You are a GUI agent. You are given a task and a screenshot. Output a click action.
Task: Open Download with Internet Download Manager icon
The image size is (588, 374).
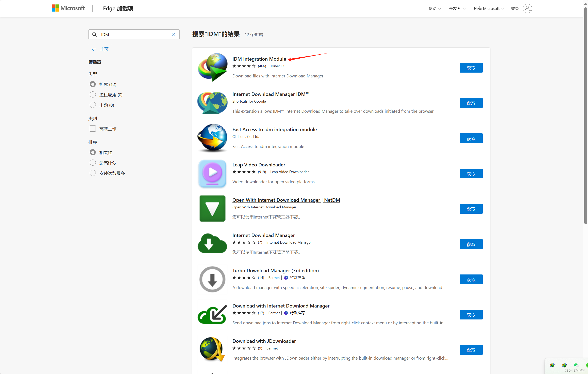[x=212, y=314]
